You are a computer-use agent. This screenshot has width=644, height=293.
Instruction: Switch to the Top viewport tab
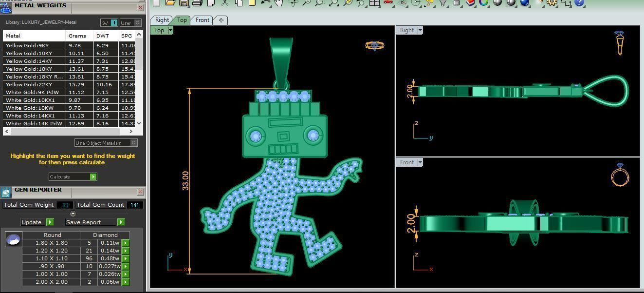(182, 20)
